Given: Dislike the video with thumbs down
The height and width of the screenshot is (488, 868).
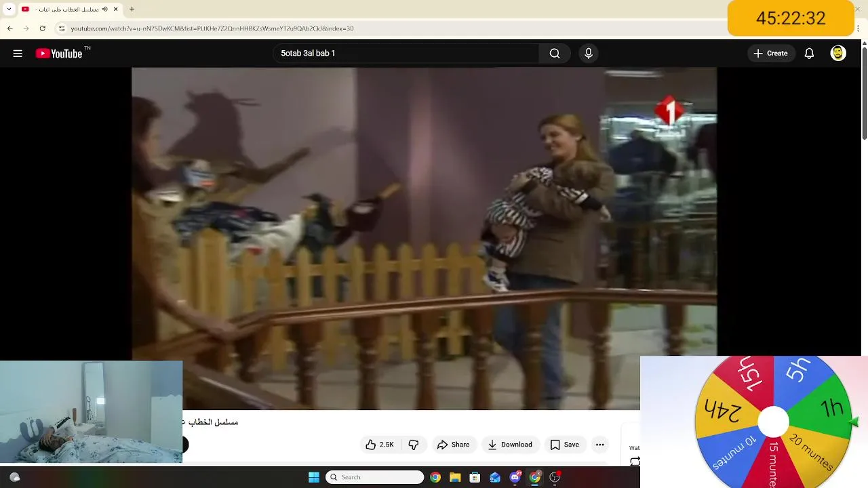Looking at the screenshot, I should tap(413, 445).
